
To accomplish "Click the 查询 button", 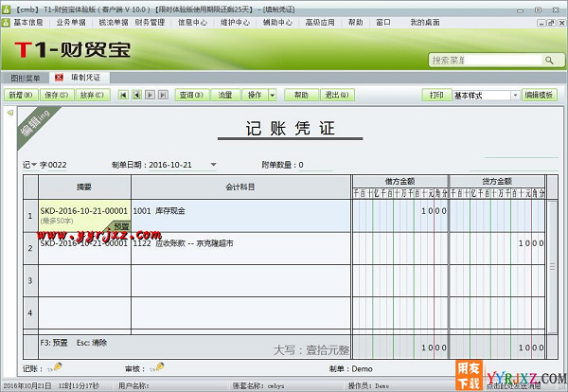I will click(x=192, y=96).
